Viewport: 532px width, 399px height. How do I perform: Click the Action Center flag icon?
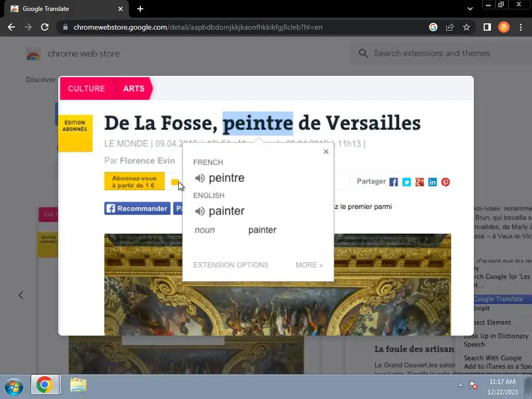(x=473, y=385)
